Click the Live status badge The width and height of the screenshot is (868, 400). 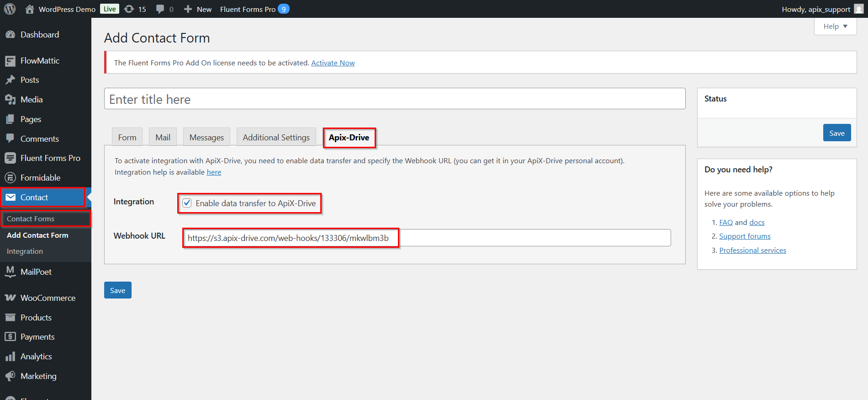tap(110, 9)
